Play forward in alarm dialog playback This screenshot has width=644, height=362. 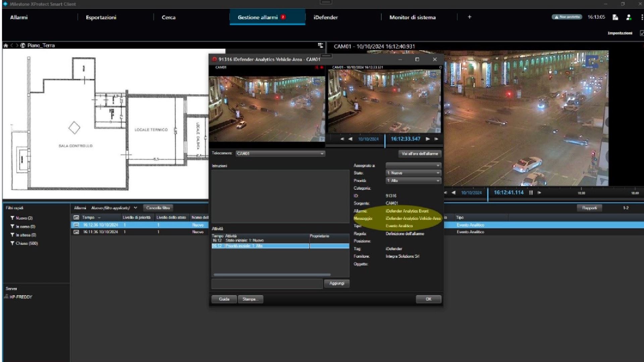[428, 139]
